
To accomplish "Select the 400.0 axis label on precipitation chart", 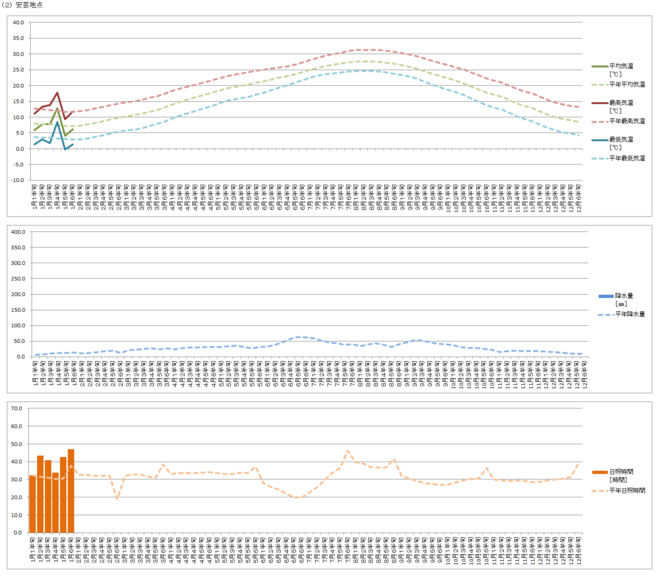I will click(x=15, y=232).
